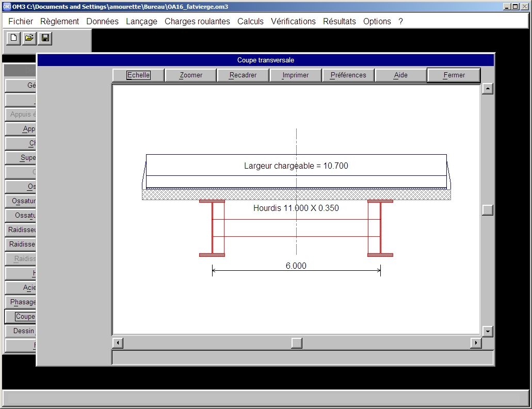Image resolution: width=532 pixels, height=409 pixels.
Task: Click the right red steel girder
Action: [x=380, y=228]
